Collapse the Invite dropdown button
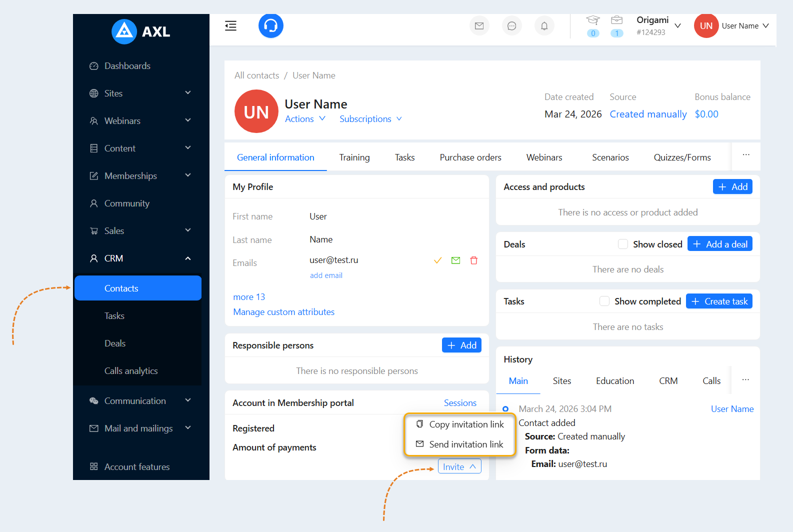The width and height of the screenshot is (793, 532). (459, 466)
